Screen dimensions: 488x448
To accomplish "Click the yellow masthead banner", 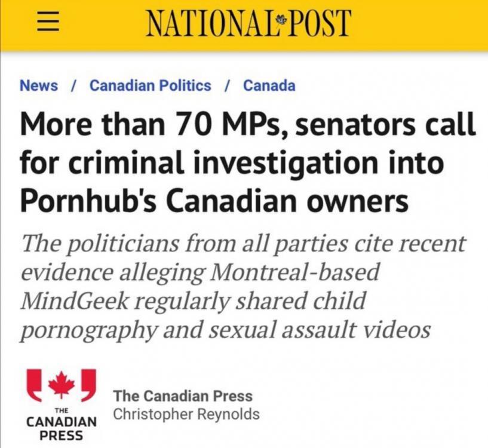I will (x=244, y=26).
